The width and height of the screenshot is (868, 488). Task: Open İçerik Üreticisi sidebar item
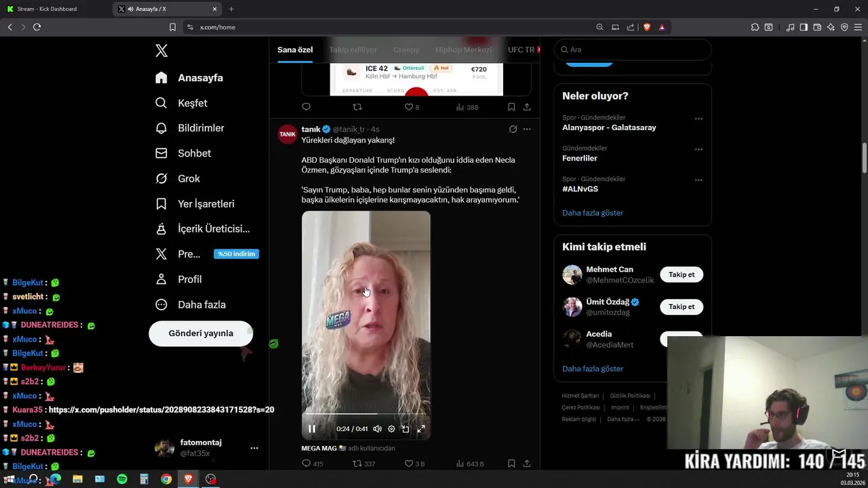202,229
